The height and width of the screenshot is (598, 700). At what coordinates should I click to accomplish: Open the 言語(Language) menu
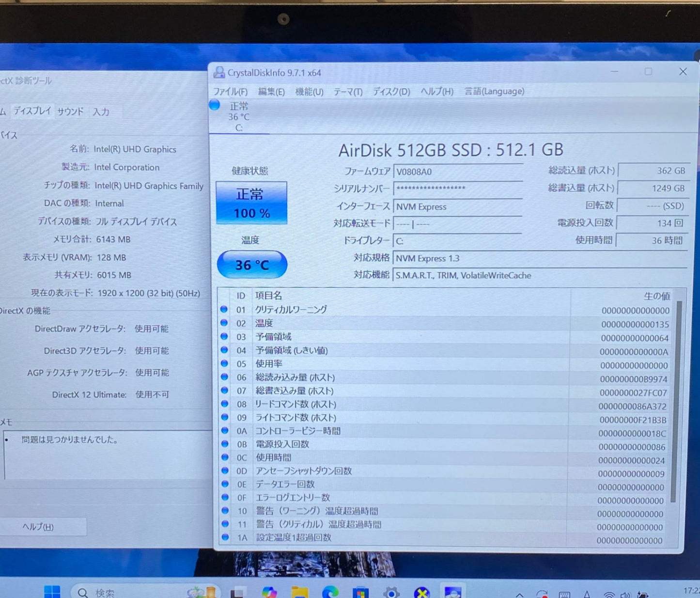pyautogui.click(x=493, y=91)
